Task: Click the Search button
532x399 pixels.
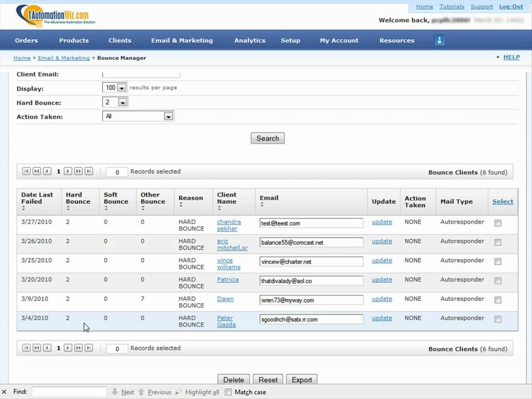Action: point(268,138)
